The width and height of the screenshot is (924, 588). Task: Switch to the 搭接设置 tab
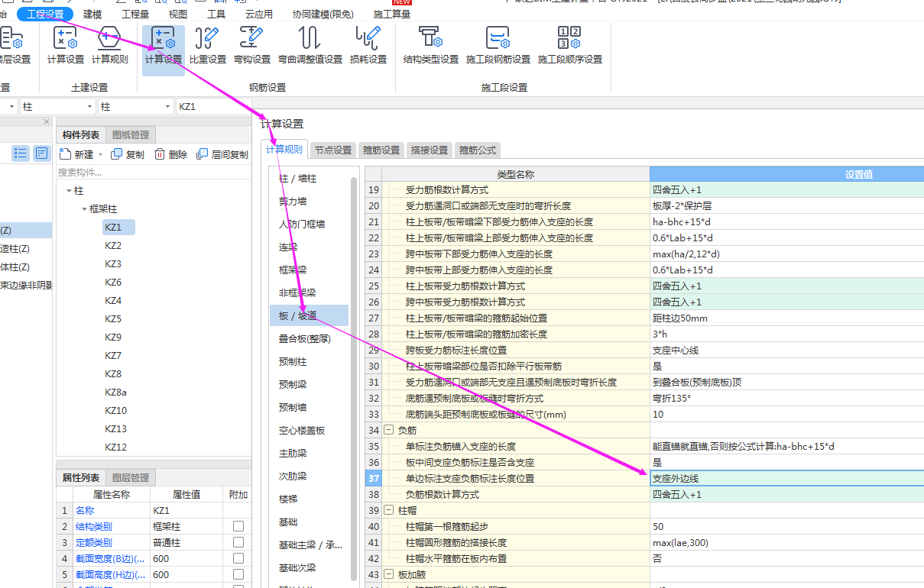click(x=429, y=150)
